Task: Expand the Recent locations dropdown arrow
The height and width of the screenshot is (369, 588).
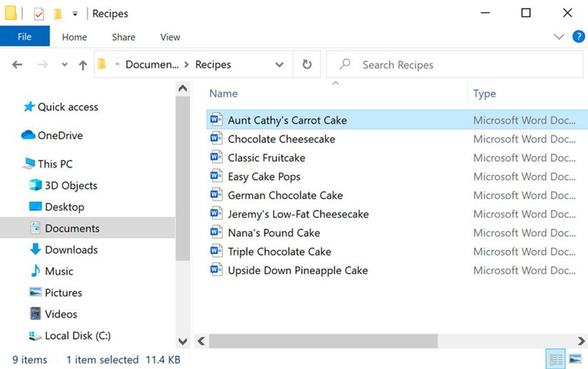Action: 64,65
